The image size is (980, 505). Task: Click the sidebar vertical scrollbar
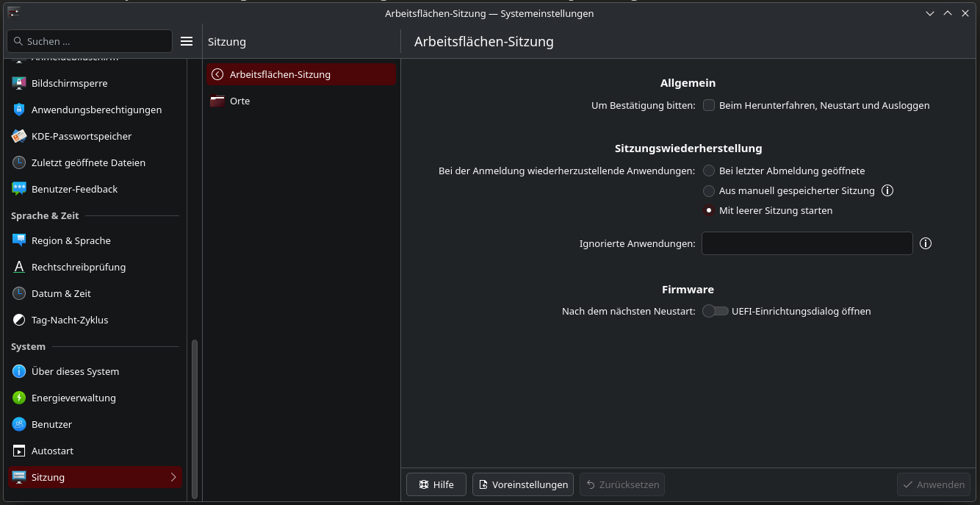[195, 419]
